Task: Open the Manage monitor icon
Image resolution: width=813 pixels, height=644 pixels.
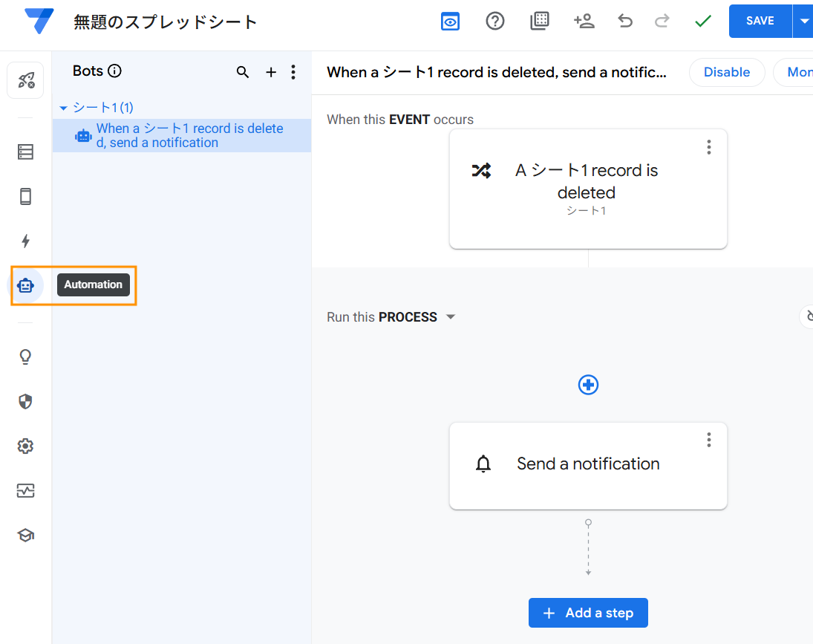Action: click(x=25, y=491)
